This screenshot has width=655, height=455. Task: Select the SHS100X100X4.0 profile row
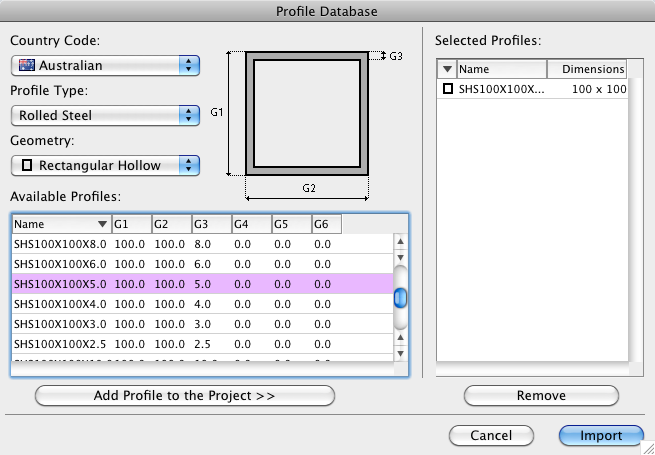click(x=200, y=303)
